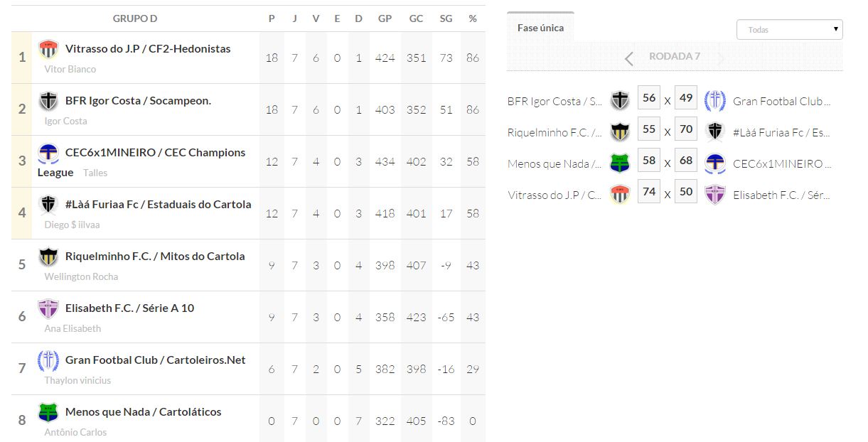Image resolution: width=868 pixels, height=442 pixels.
Task: Open the Todas filter dropdown
Action: [789, 30]
